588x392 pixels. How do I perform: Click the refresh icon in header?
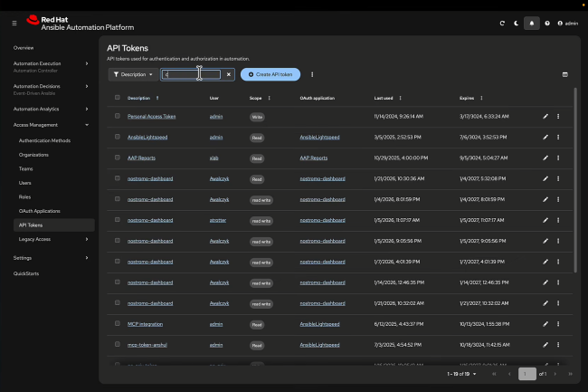pos(502,24)
